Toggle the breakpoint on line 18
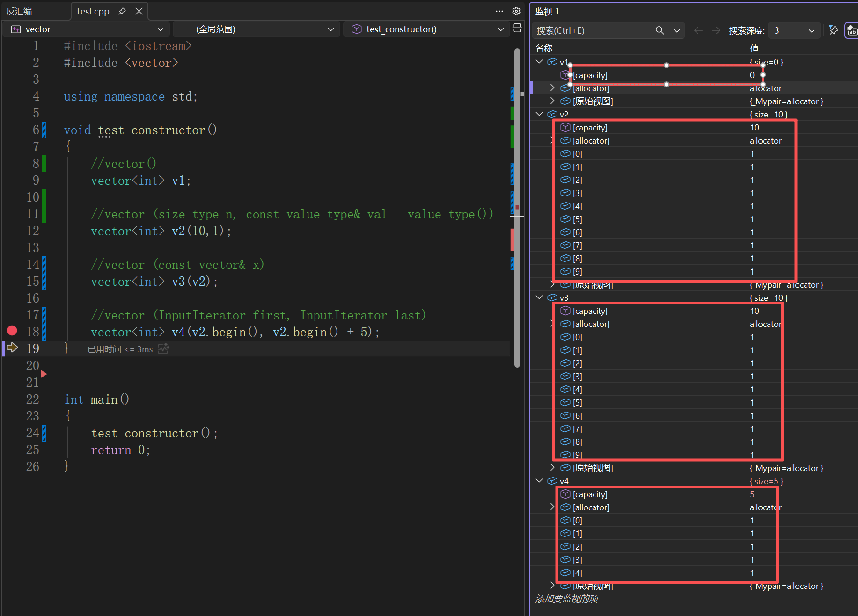The width and height of the screenshot is (858, 616). [x=12, y=331]
